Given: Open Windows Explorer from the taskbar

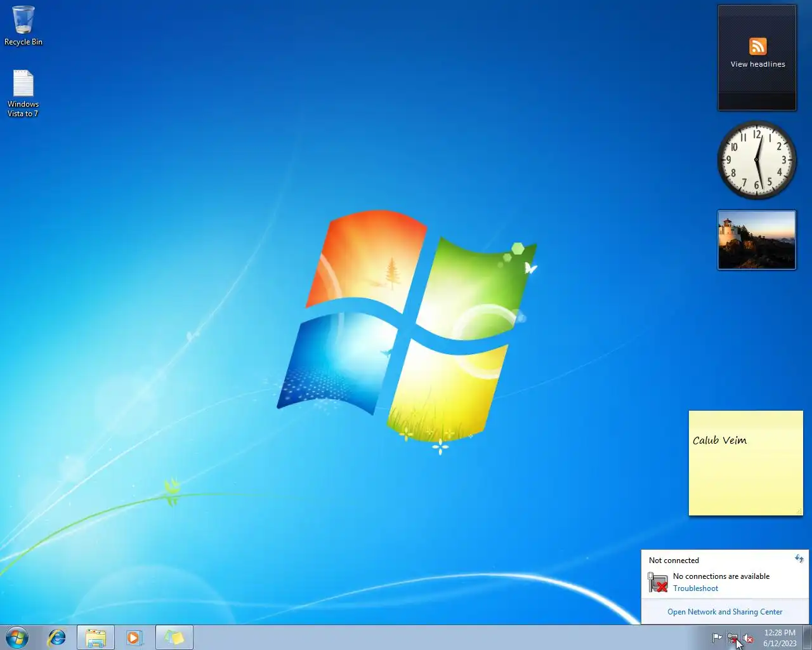Looking at the screenshot, I should click(x=96, y=637).
